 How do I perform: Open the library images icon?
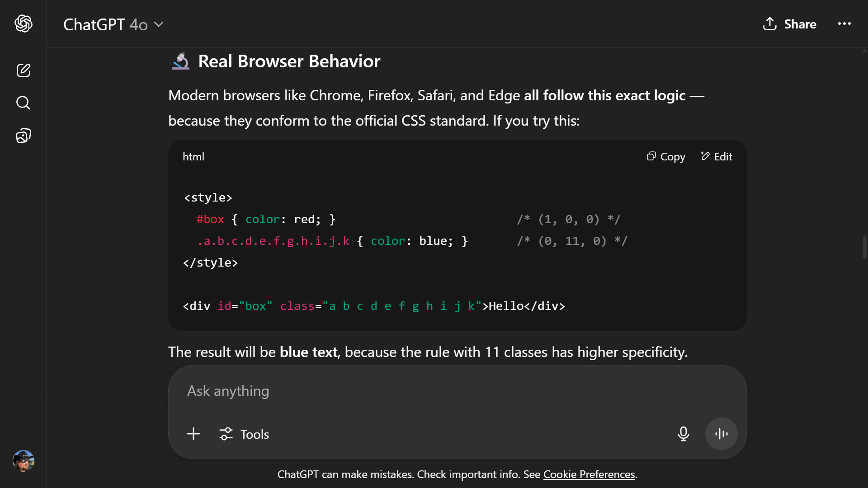[24, 136]
